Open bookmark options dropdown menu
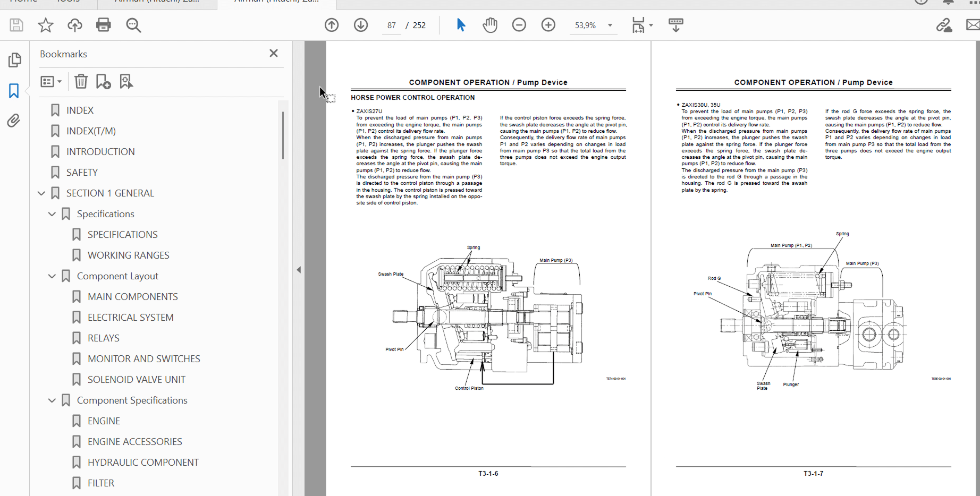This screenshot has width=980, height=496. point(51,81)
